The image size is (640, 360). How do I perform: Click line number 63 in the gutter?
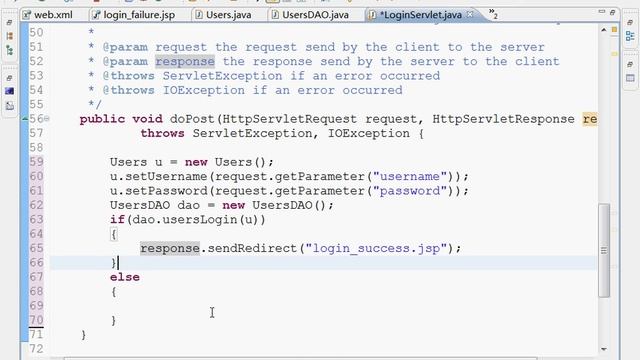(x=36, y=220)
